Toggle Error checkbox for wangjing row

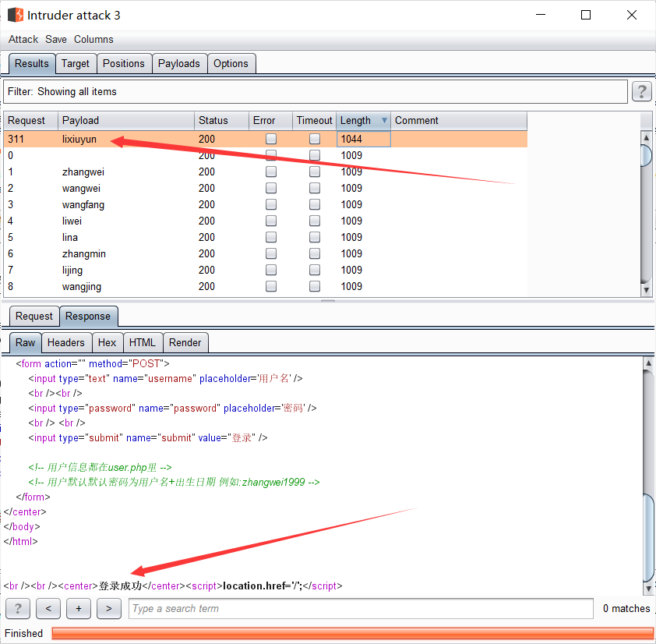[x=271, y=286]
